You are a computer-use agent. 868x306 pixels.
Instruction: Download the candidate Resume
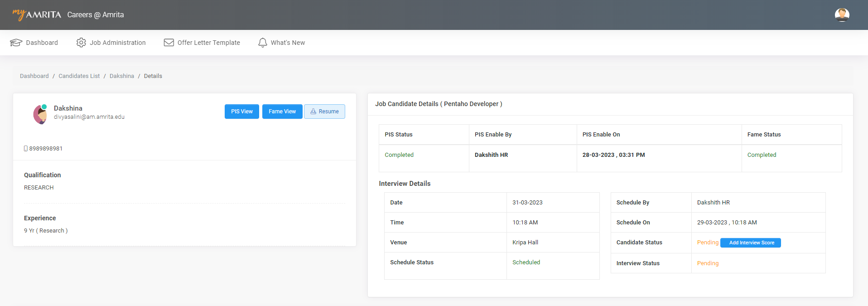[324, 112]
